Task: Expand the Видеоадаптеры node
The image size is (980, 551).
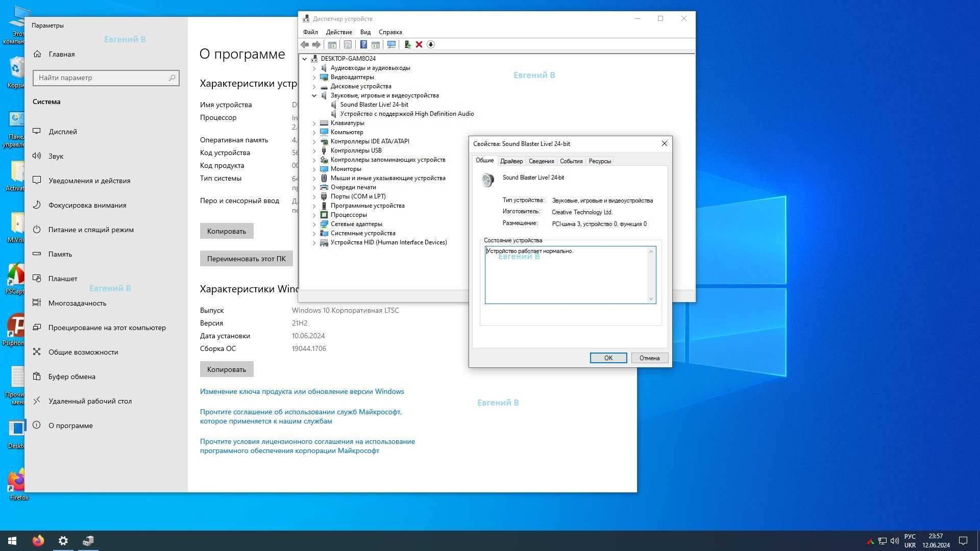Action: [x=314, y=77]
